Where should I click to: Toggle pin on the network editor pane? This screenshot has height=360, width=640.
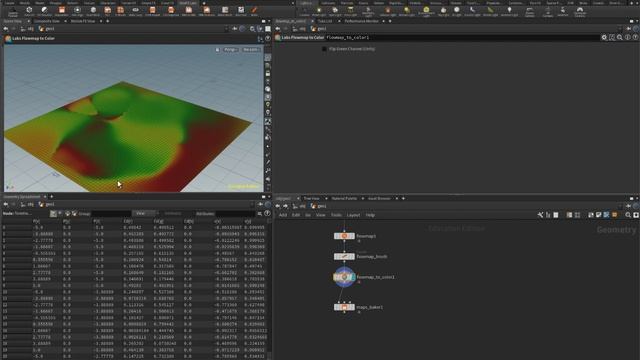(x=628, y=206)
